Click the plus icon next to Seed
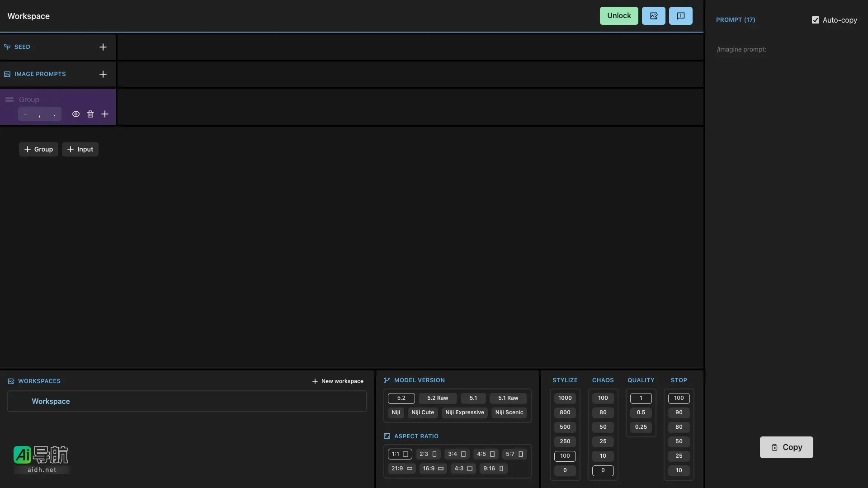Viewport: 868px width, 488px height. pos(103,47)
